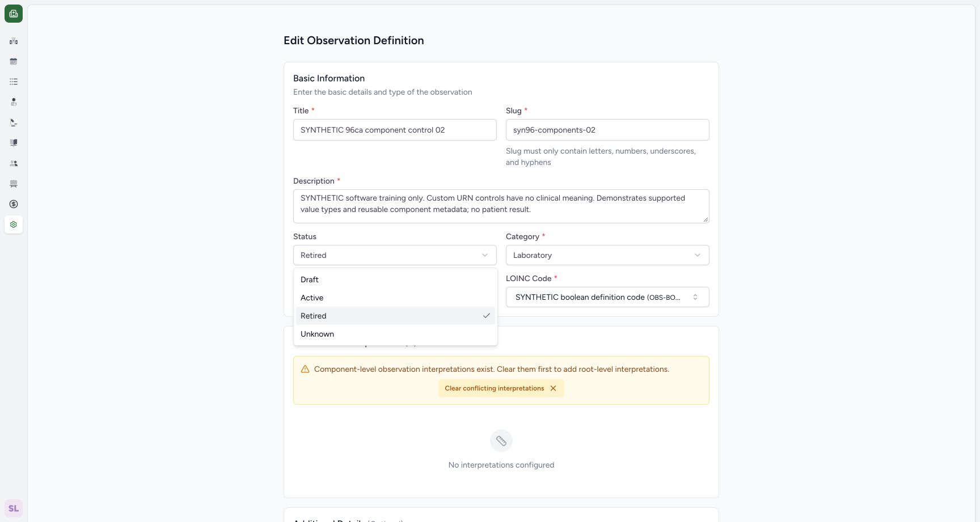Select Active status option
The height and width of the screenshot is (522, 980).
[x=395, y=298]
